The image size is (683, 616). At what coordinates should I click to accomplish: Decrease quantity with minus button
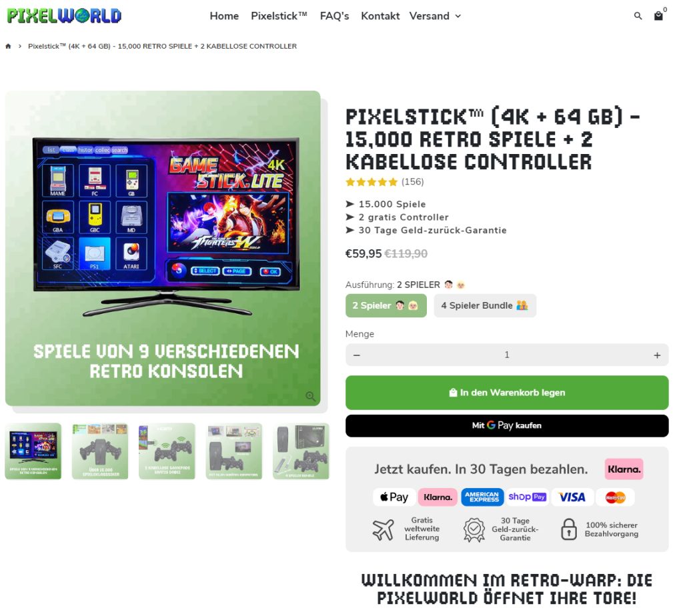point(357,355)
